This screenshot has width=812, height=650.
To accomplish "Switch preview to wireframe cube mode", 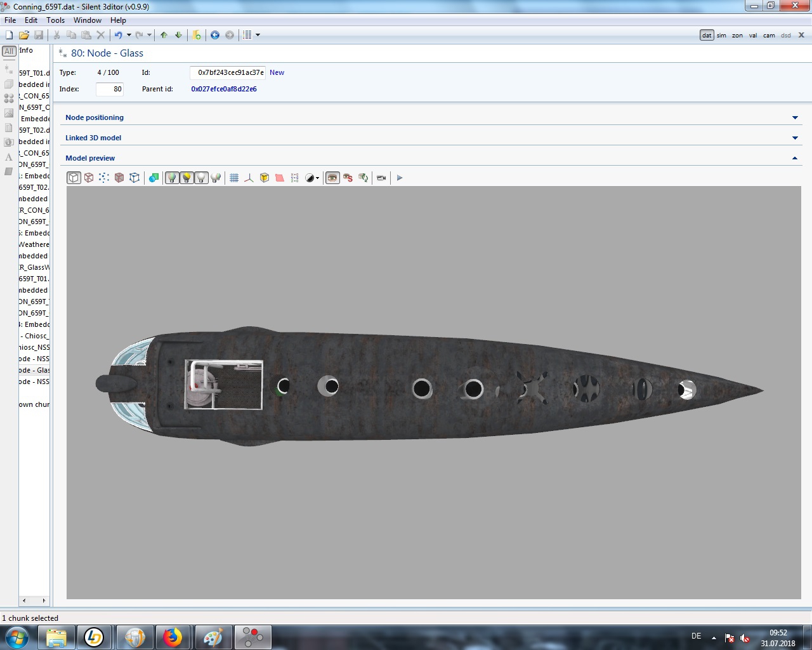I will tap(89, 178).
